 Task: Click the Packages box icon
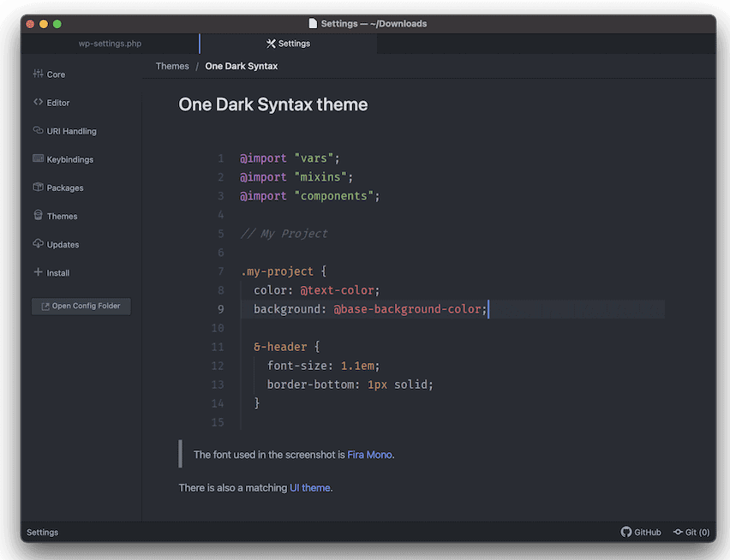(39, 187)
